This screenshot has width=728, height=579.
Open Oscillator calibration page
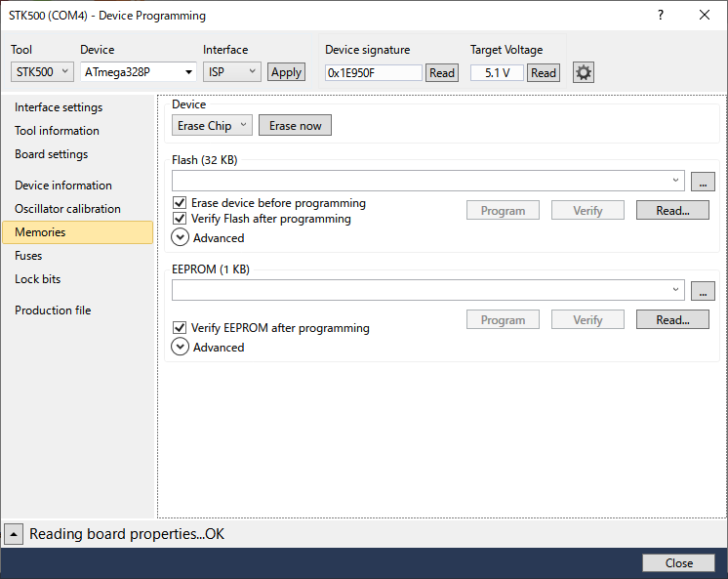tap(67, 209)
